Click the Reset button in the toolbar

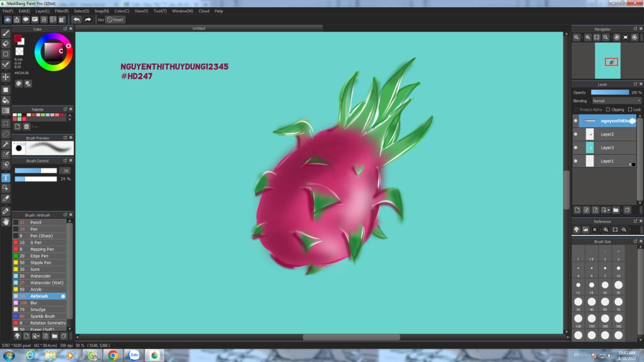pos(116,19)
